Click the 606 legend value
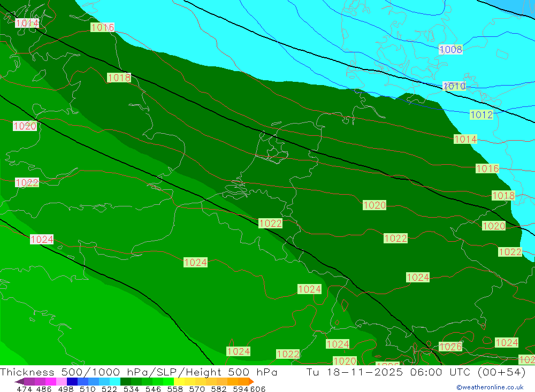The width and height of the screenshot is (535, 392). tap(258, 389)
